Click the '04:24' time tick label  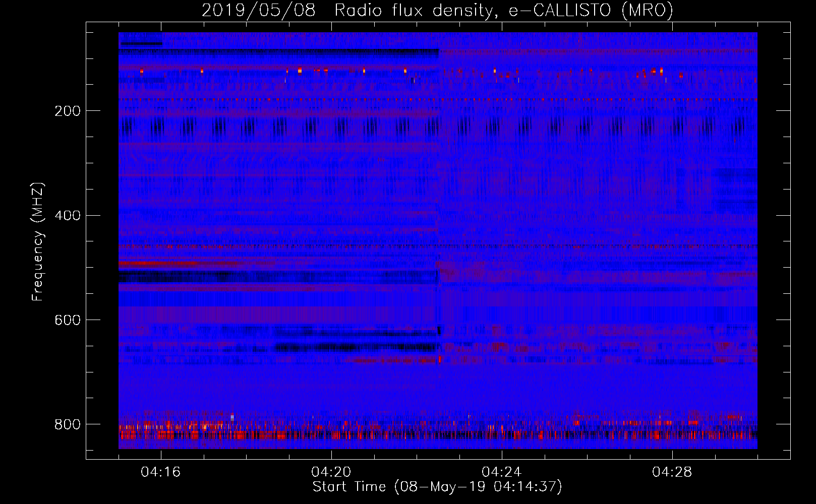pyautogui.click(x=502, y=472)
